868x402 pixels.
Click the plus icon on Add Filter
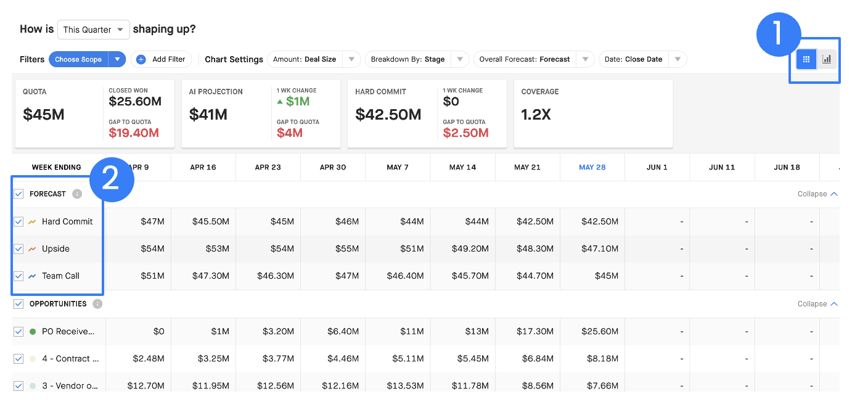[141, 59]
